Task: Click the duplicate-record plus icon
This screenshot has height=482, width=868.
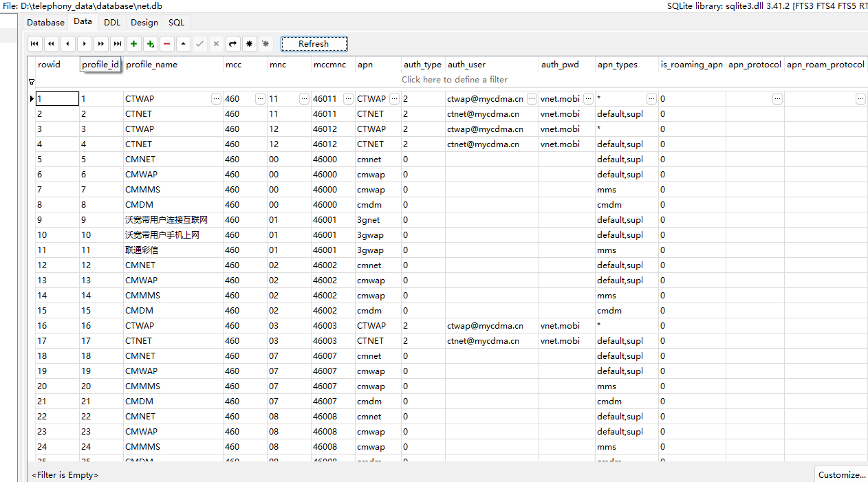Action: click(x=151, y=44)
